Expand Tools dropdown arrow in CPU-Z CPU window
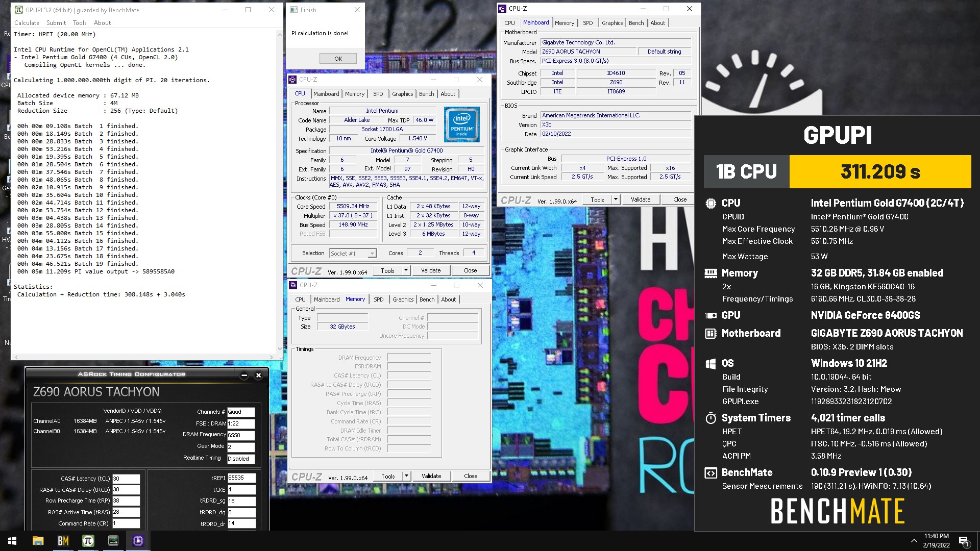The image size is (980, 551). 406,271
